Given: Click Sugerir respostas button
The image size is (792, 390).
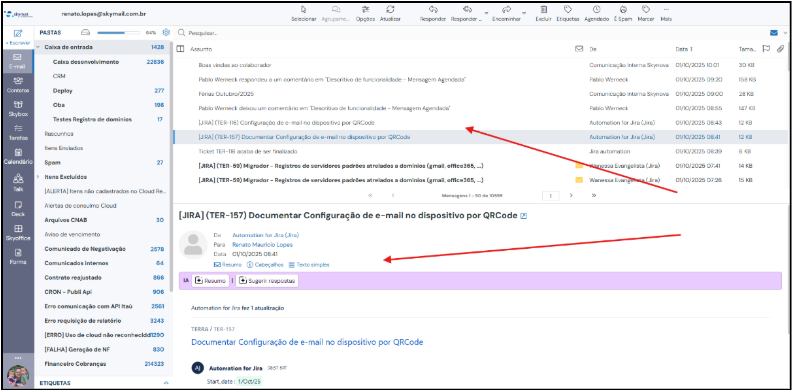Looking at the screenshot, I should [x=267, y=280].
